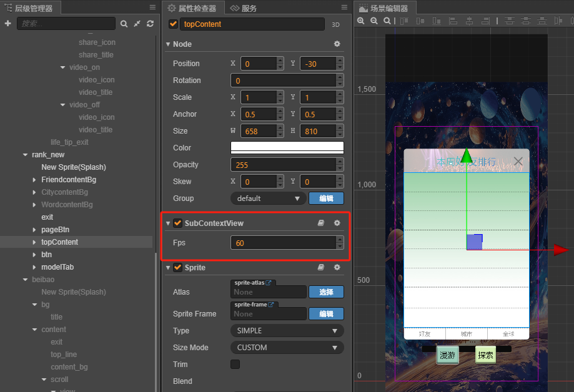Switch to the 服务 tab
Image resolution: width=574 pixels, height=392 pixels.
(243, 8)
